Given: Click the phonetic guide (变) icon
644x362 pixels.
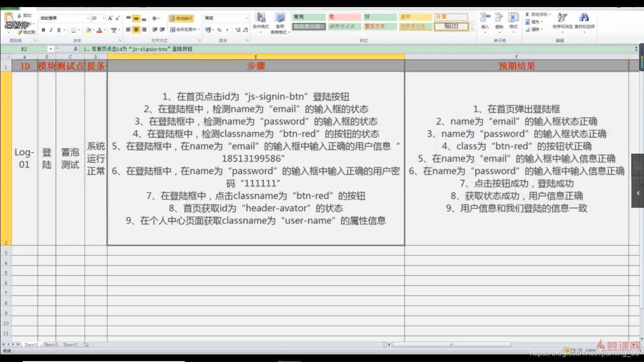Looking at the screenshot, I should tap(114, 30).
